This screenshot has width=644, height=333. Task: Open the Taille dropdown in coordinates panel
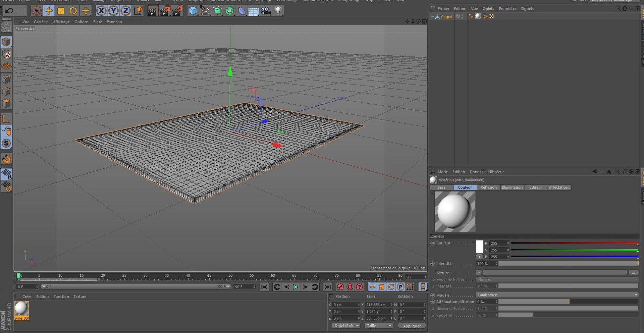tap(378, 326)
